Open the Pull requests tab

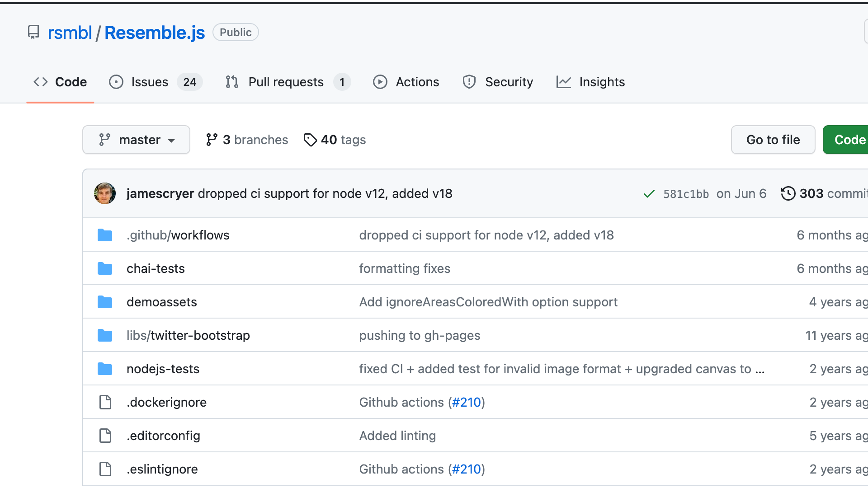click(x=286, y=82)
